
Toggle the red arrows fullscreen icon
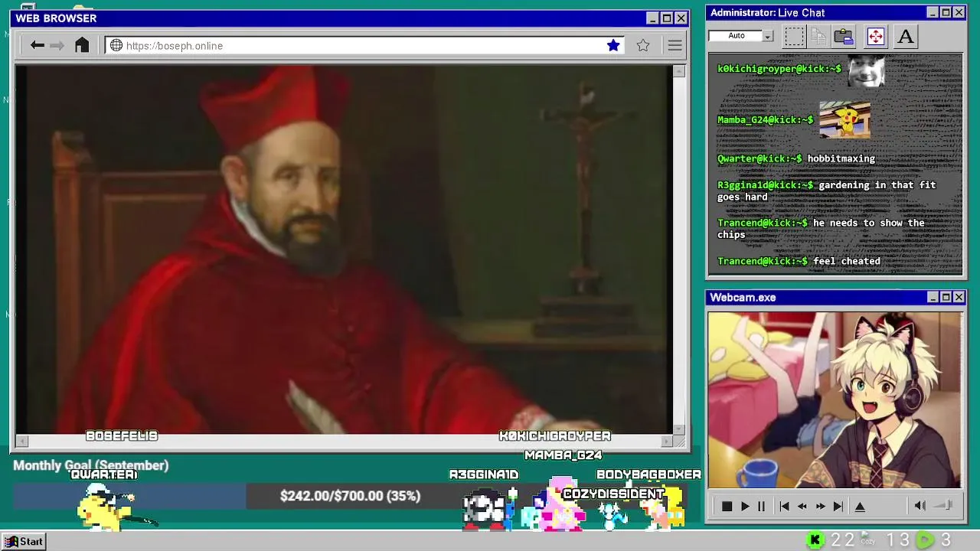(x=875, y=36)
